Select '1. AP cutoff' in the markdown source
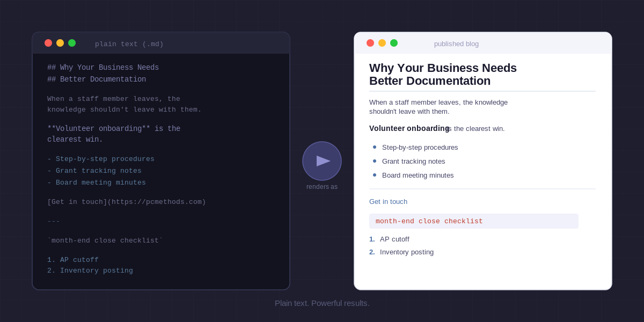Viewport: 644px width, 322px height. [x=73, y=260]
